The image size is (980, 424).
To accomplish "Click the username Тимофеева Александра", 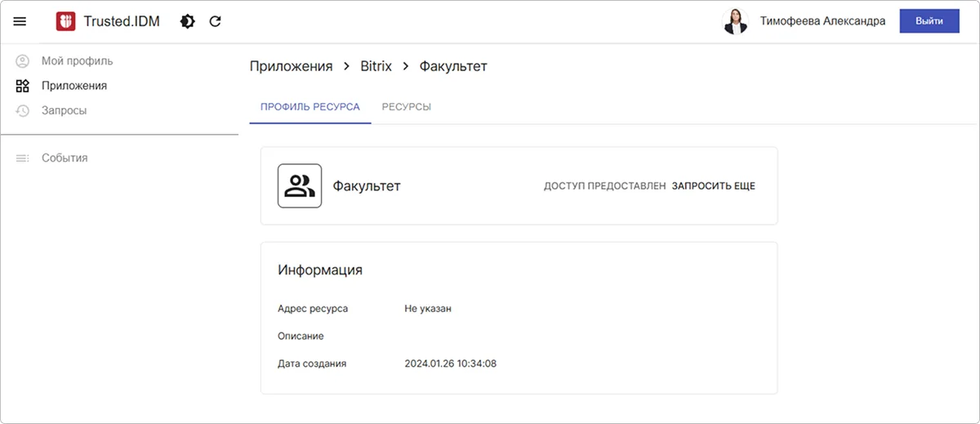I will (822, 21).
